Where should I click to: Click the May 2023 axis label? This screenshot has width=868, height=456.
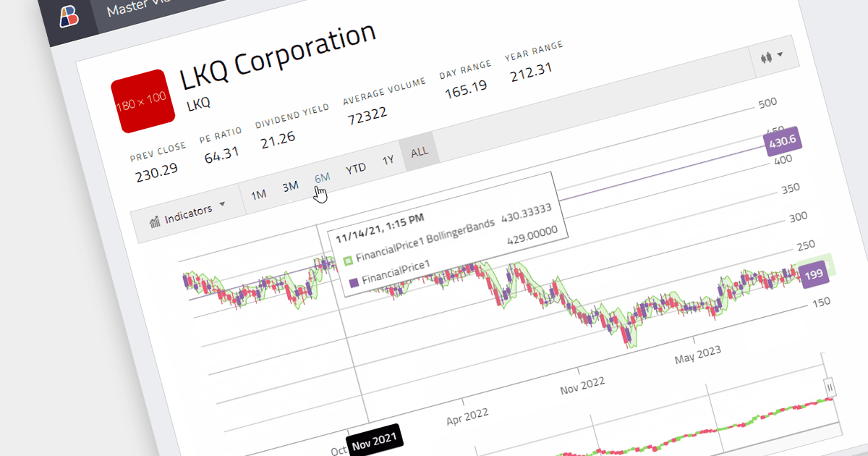click(x=697, y=355)
